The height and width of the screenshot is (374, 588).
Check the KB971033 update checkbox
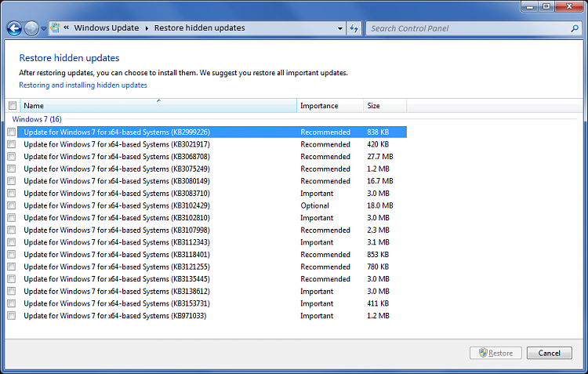[12, 316]
